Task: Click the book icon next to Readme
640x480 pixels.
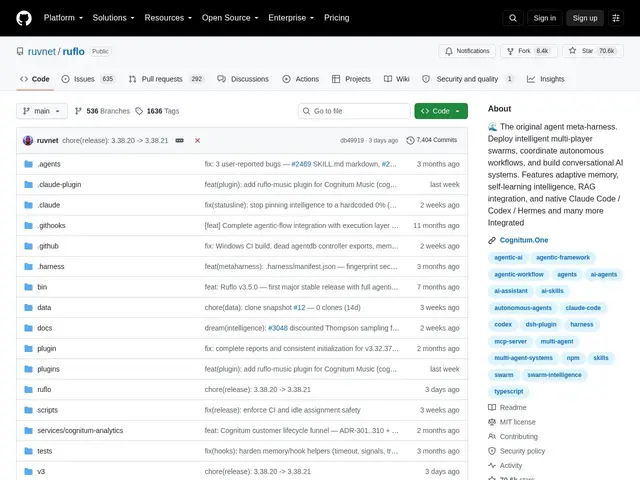Action: pos(492,407)
